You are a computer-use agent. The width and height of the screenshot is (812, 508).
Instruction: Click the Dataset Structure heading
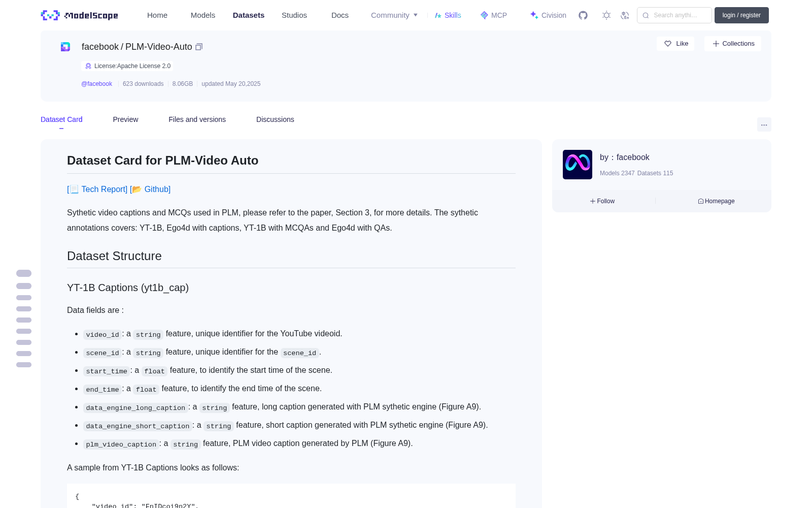[114, 256]
